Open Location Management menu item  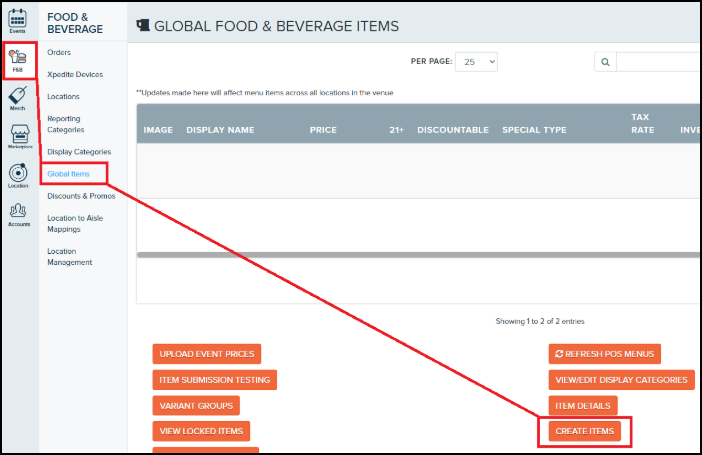pos(70,257)
